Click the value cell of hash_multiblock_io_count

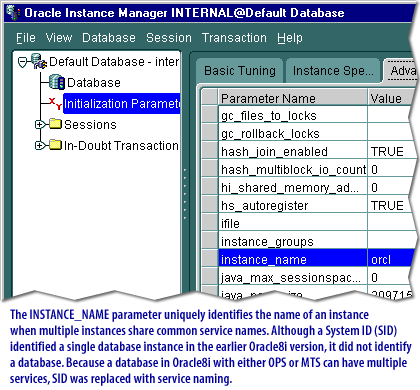tap(389, 169)
